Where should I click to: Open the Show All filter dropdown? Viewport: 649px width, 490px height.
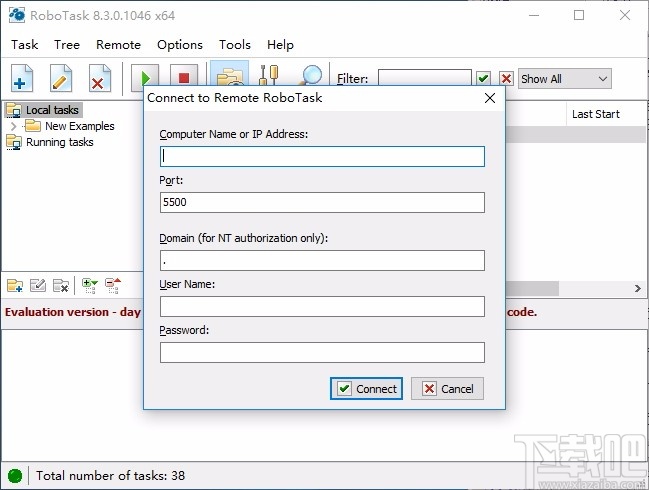pyautogui.click(x=565, y=79)
